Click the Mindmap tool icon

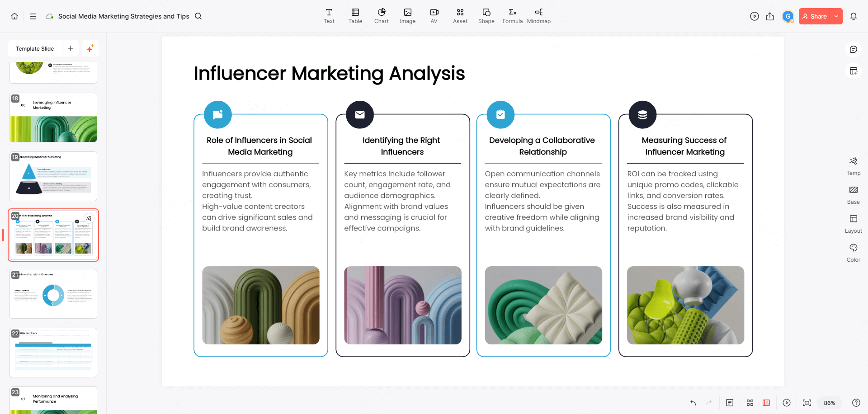(x=538, y=16)
